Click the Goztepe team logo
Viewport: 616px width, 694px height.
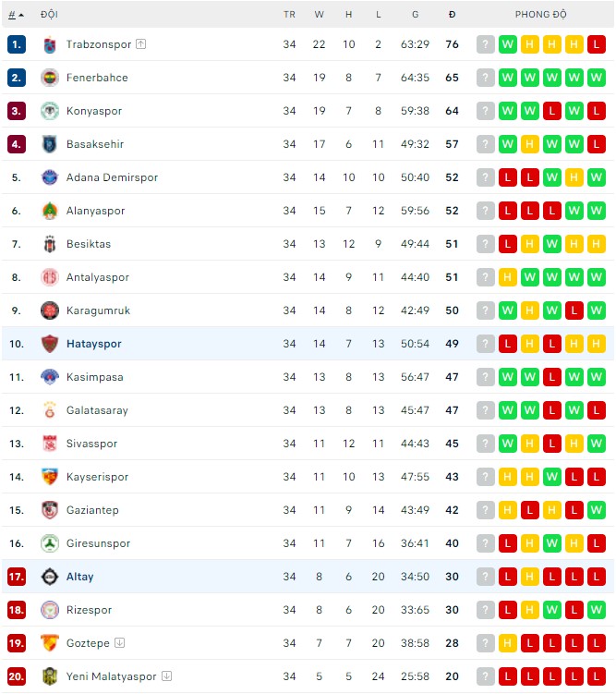[50, 643]
